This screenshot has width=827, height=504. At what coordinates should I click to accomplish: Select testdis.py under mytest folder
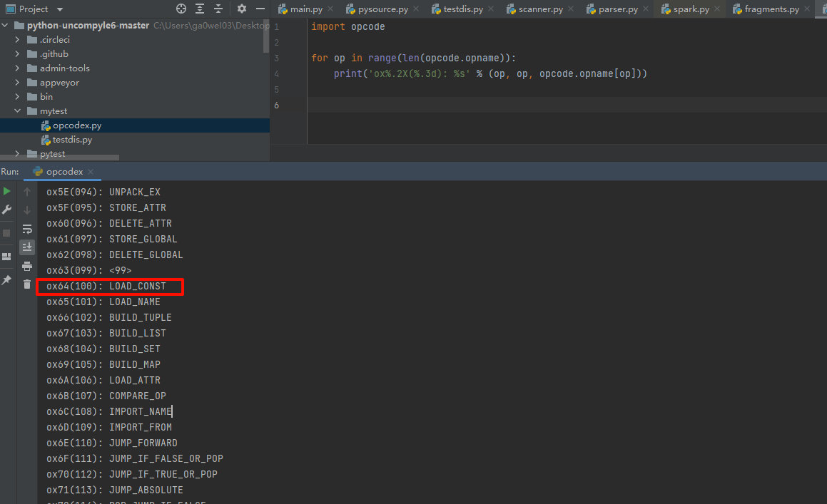click(72, 140)
